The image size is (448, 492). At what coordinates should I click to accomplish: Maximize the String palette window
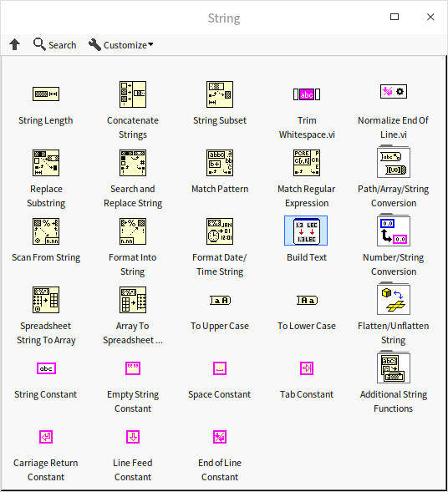pos(395,17)
